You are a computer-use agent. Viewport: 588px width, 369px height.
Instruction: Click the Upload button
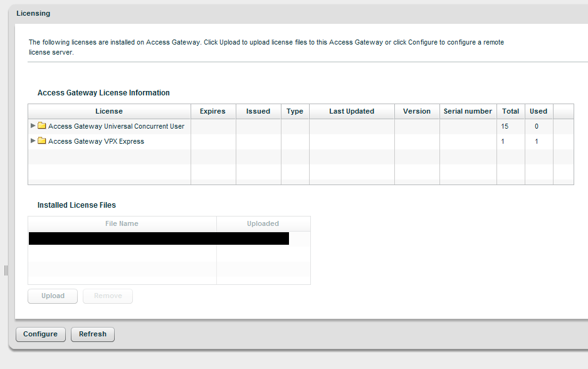(x=53, y=296)
